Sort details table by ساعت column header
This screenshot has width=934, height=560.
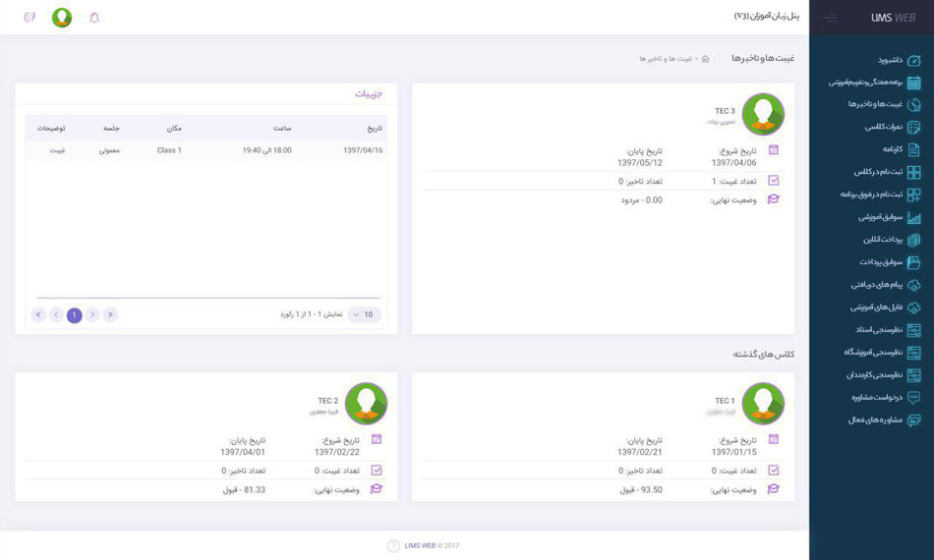pyautogui.click(x=282, y=128)
